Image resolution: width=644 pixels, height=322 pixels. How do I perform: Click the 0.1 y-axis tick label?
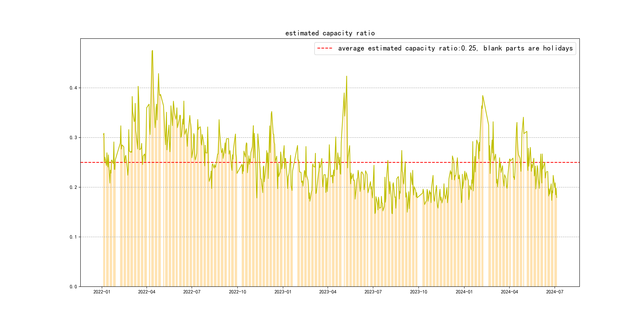(x=73, y=237)
